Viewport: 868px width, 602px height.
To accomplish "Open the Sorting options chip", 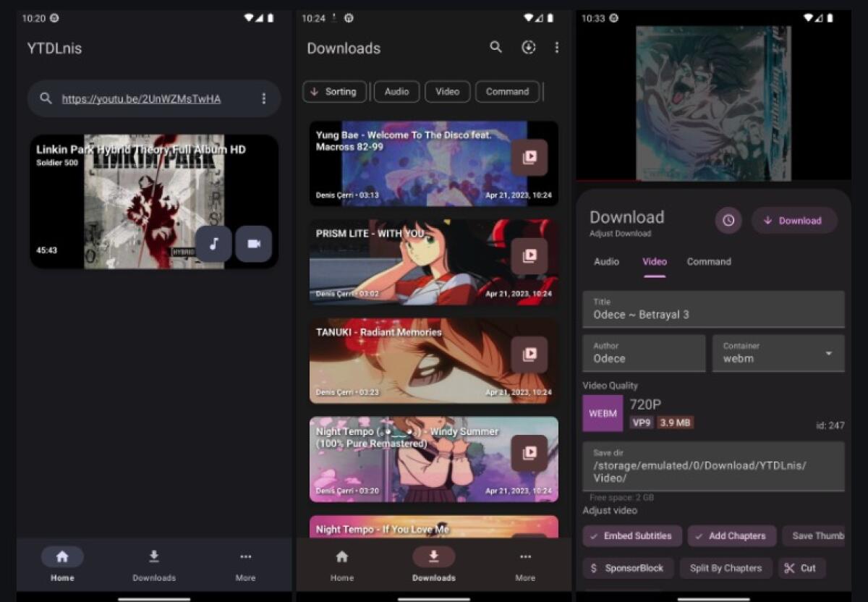I will tap(334, 92).
